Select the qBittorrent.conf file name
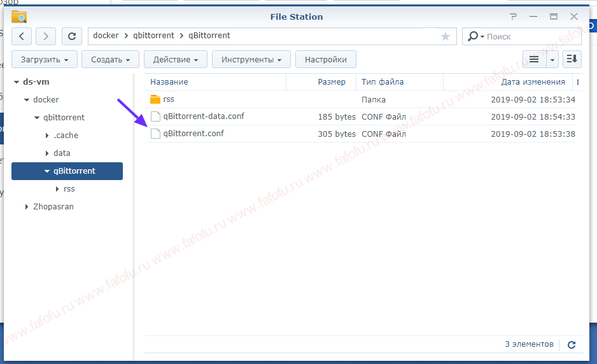Image resolution: width=597 pixels, height=364 pixels. (193, 133)
